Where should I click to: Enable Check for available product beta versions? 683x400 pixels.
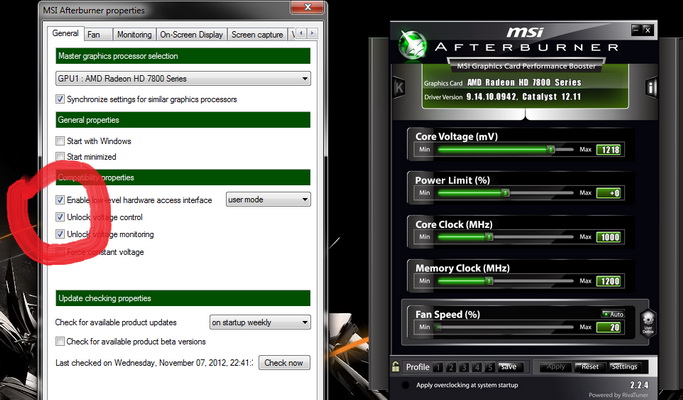coord(60,341)
